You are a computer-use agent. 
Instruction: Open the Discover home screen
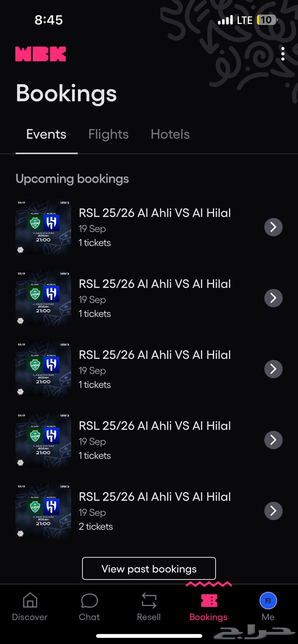coord(29,606)
